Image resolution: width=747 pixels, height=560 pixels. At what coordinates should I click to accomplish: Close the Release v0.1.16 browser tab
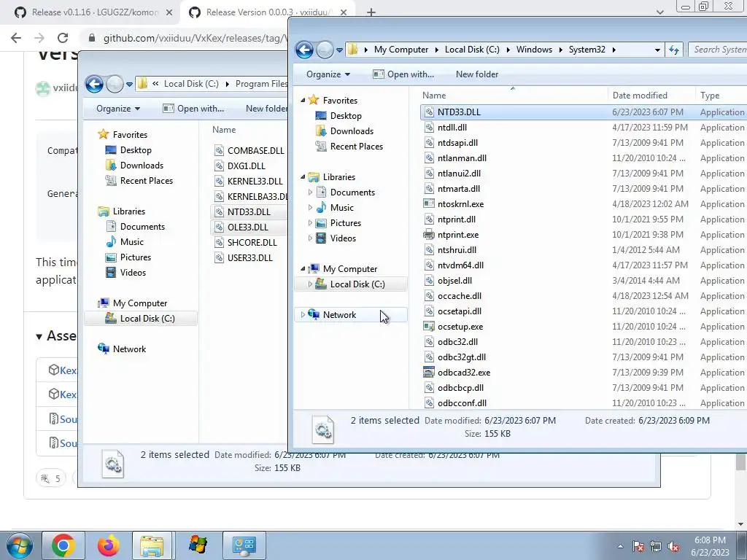coord(169,12)
